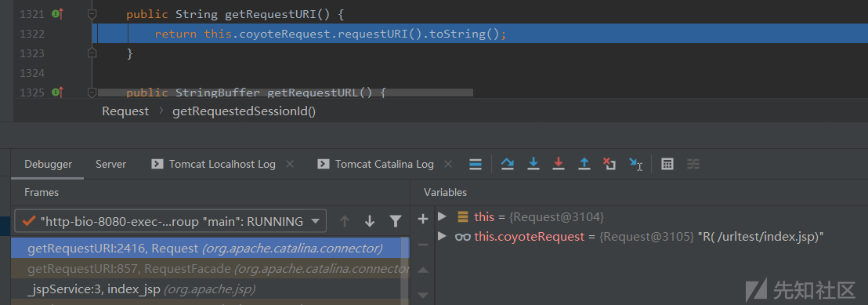Screen dimensions: 868x305
Task: Switch to the Debugger tab
Action: click(x=48, y=164)
